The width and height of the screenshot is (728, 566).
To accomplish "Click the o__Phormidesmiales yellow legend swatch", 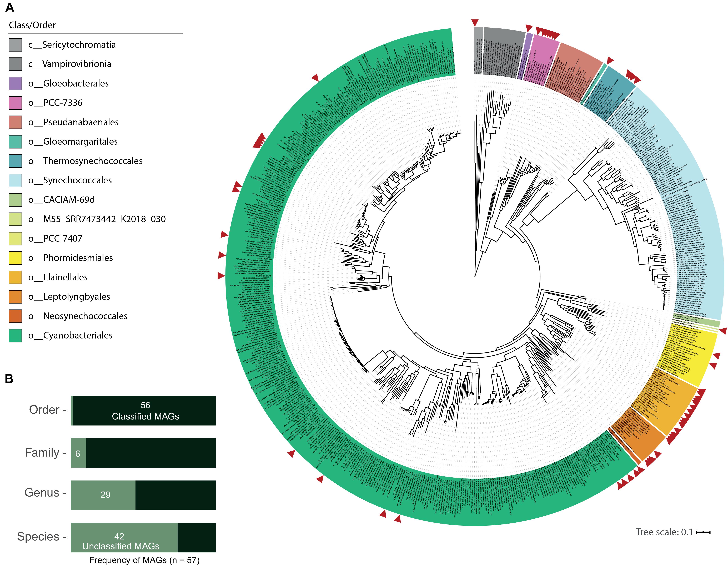I will pyautogui.click(x=15, y=258).
